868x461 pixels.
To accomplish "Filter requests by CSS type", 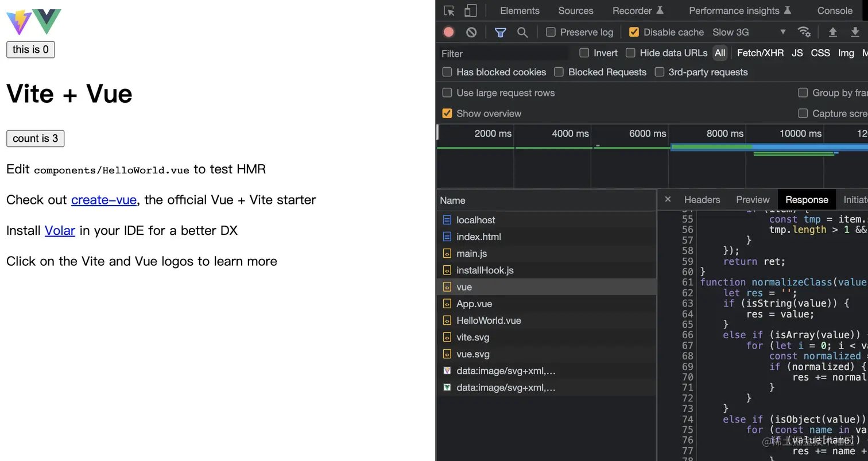I will point(820,53).
